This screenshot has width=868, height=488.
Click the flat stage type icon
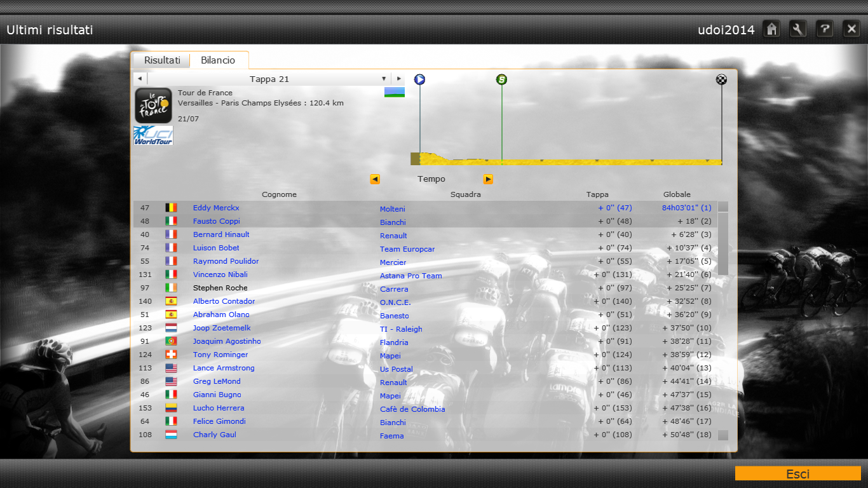pos(394,92)
